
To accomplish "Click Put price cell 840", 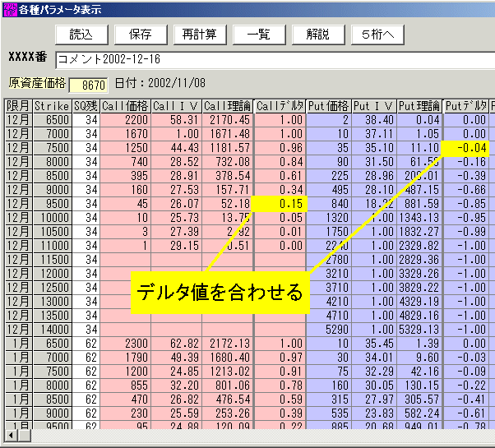I will (x=329, y=204).
